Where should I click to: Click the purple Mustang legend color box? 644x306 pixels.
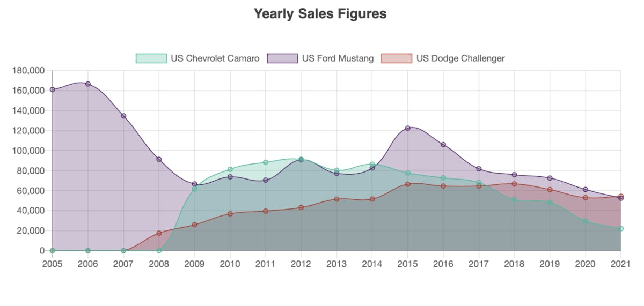282,58
